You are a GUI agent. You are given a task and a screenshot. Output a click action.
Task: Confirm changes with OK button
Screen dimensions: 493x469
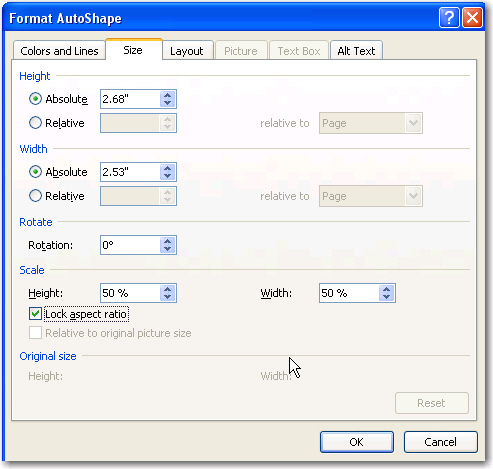[357, 442]
